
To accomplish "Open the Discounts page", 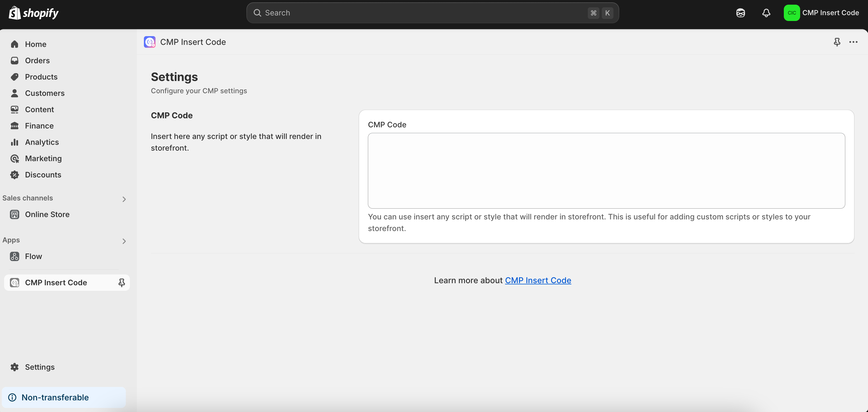I will tap(43, 175).
